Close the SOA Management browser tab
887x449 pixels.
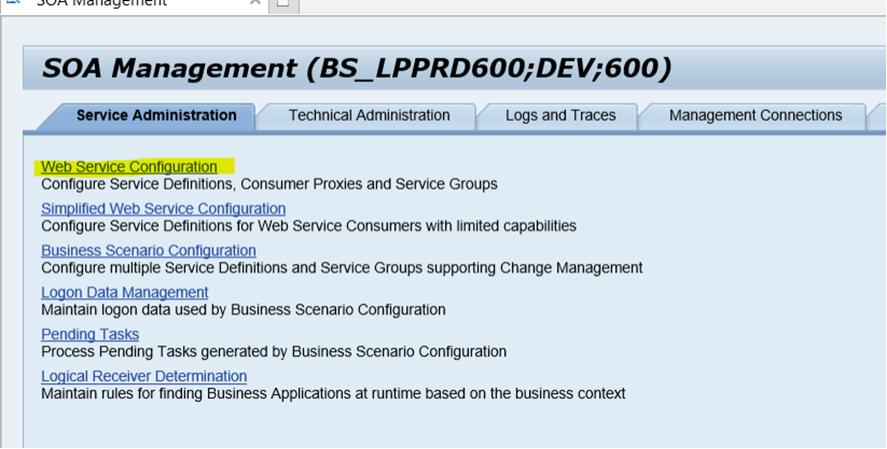[255, 2]
